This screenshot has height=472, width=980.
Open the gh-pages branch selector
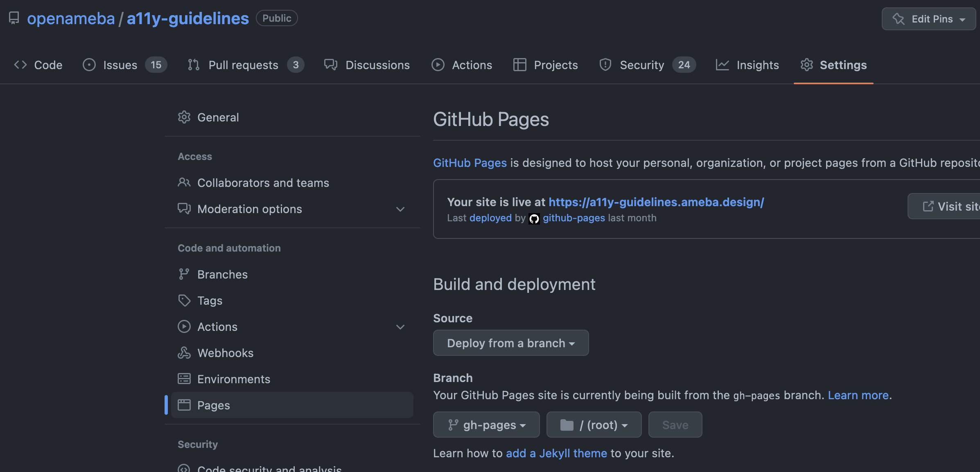pyautogui.click(x=486, y=425)
